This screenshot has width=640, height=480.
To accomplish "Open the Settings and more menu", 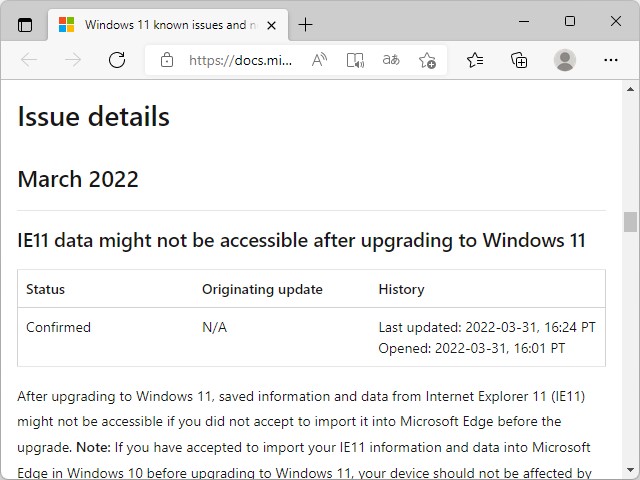I will tap(609, 60).
